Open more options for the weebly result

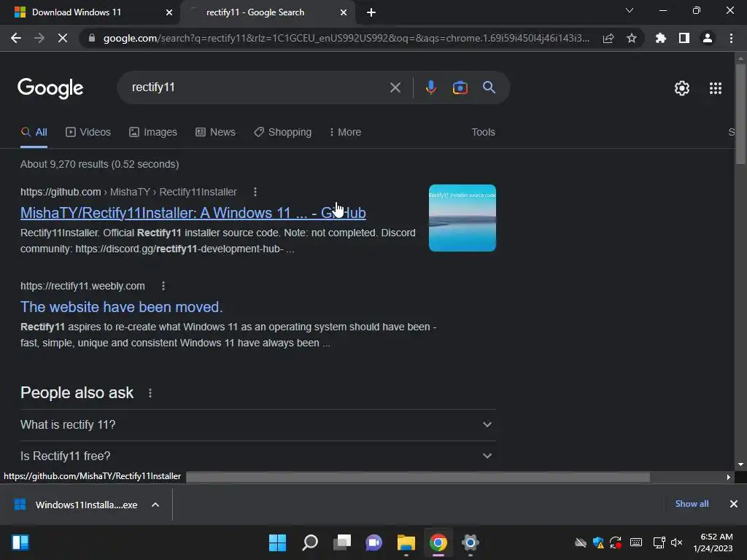coord(163,286)
